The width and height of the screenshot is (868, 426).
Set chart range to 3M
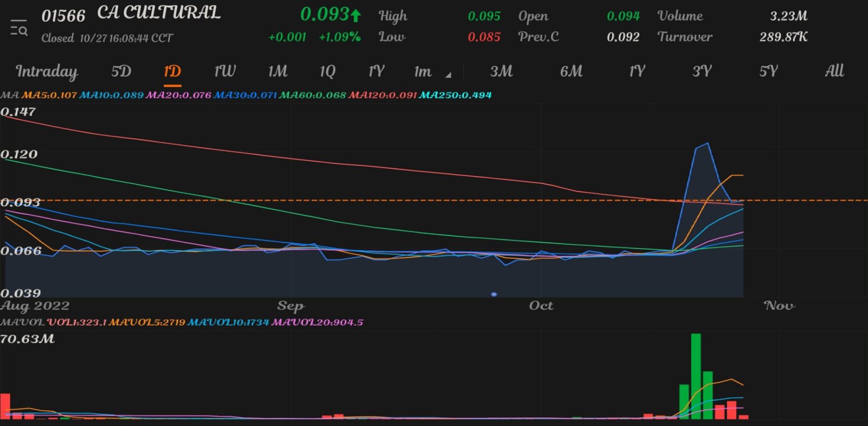501,71
